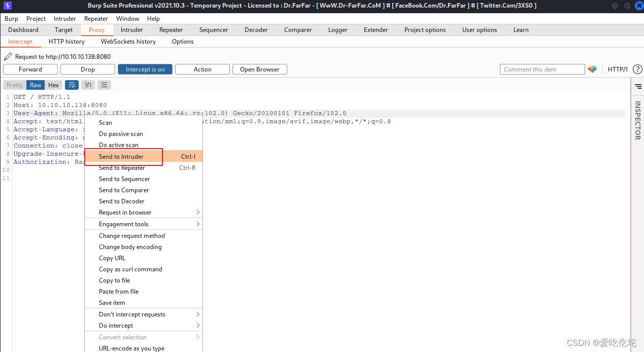Screen dimensions: 644x352
Task: Choose Change body encoding
Action: tap(144, 247)
